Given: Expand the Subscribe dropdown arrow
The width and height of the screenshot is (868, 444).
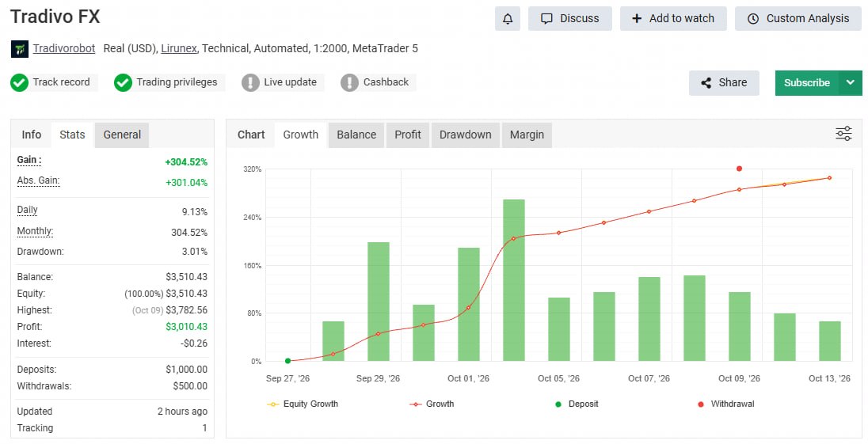Looking at the screenshot, I should tap(851, 83).
